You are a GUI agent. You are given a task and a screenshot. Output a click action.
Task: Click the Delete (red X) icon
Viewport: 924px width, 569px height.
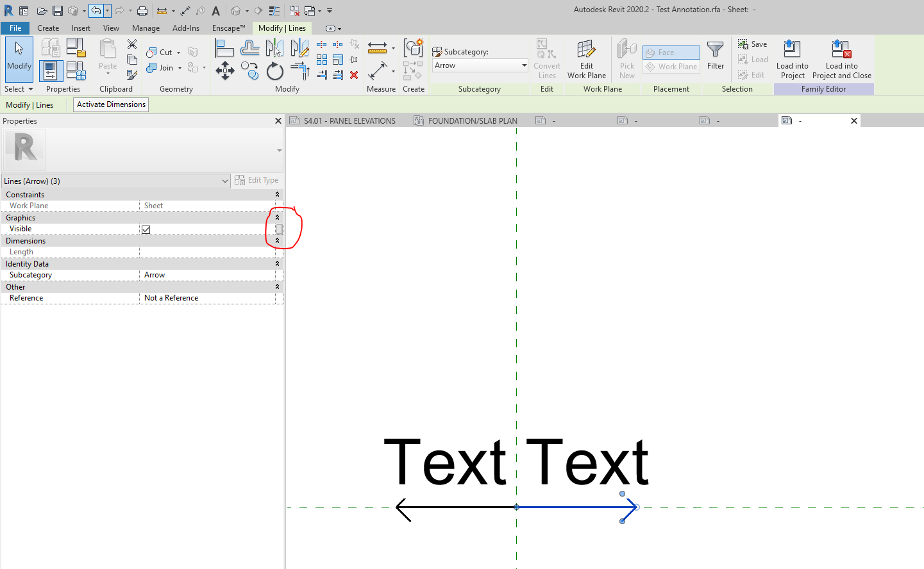355,74
